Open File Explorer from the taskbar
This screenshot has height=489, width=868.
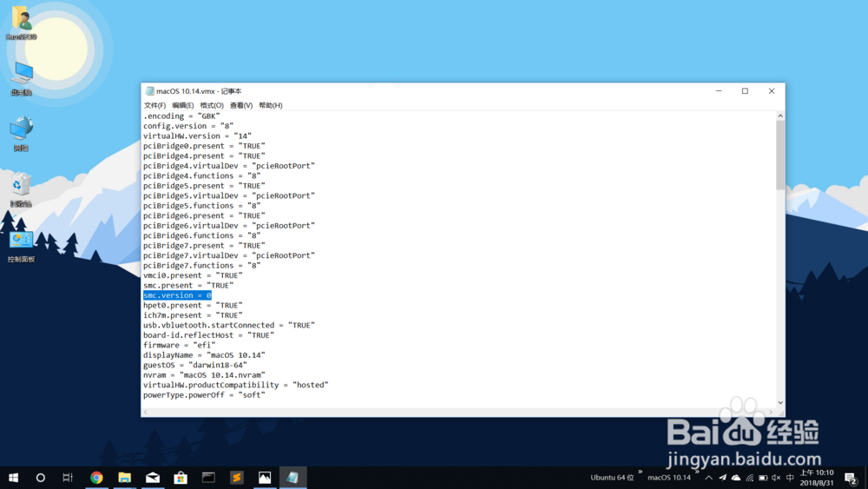click(x=124, y=478)
